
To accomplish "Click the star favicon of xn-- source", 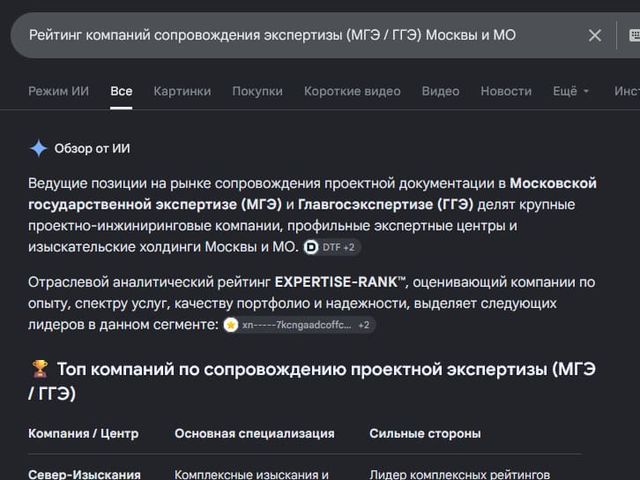I will coord(231,325).
